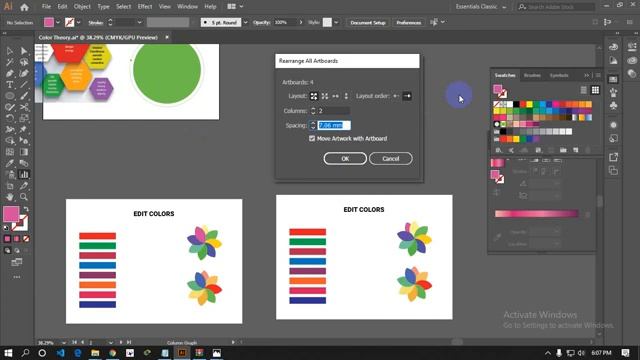640x360 pixels.
Task: Open stroke color dropdown in control bar
Action: click(78, 22)
